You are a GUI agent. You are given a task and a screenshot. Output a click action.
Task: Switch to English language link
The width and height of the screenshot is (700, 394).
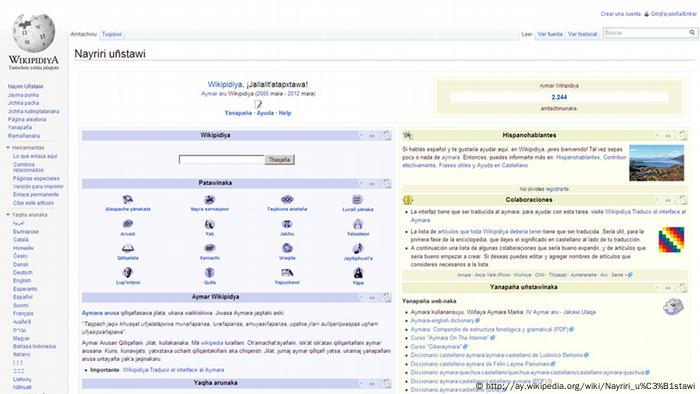click(22, 281)
